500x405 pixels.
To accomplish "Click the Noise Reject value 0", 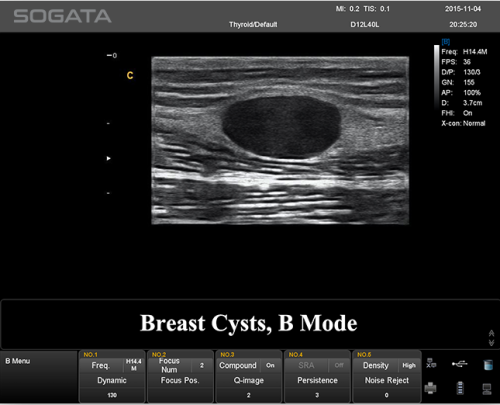I will [386, 395].
